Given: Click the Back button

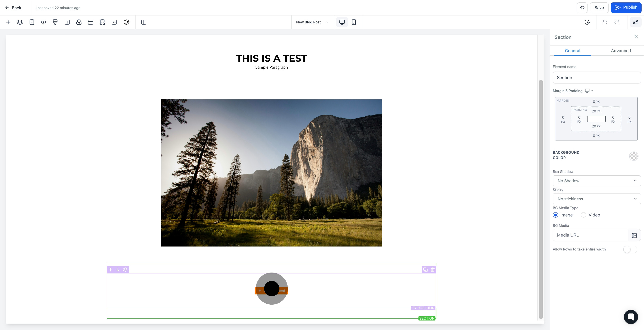Looking at the screenshot, I should (x=13, y=8).
